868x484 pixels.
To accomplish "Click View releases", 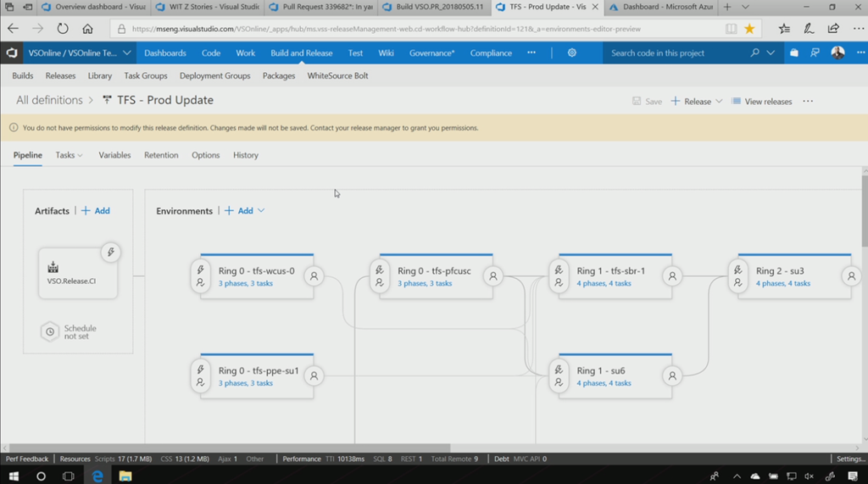I will (x=762, y=102).
